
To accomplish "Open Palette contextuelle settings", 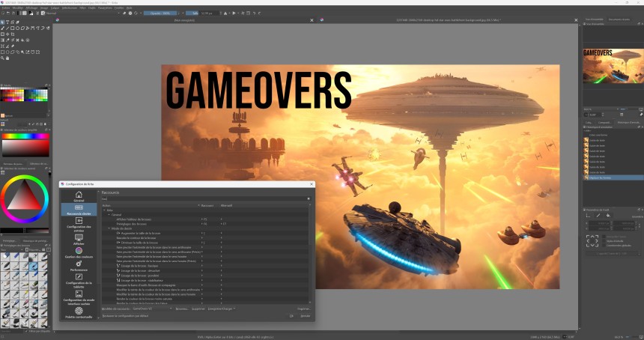I will coord(79,312).
